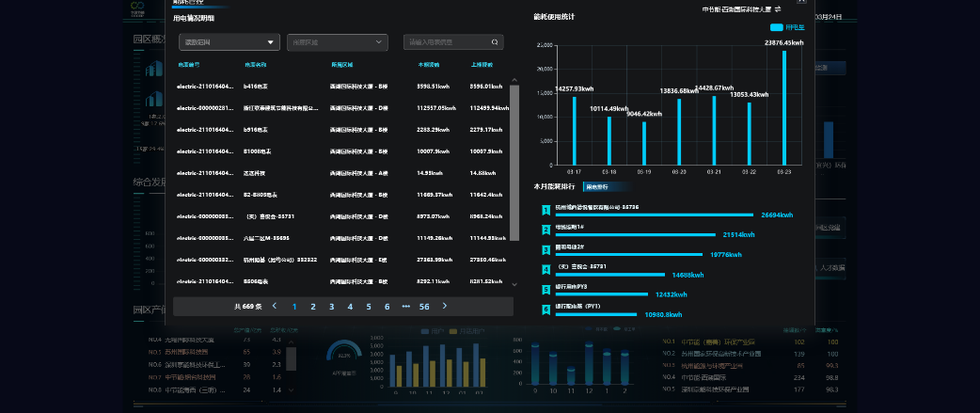Viewport: 980px width, 413px height.
Task: Click the table's vertical scrollbar thumb
Action: pyautogui.click(x=514, y=163)
